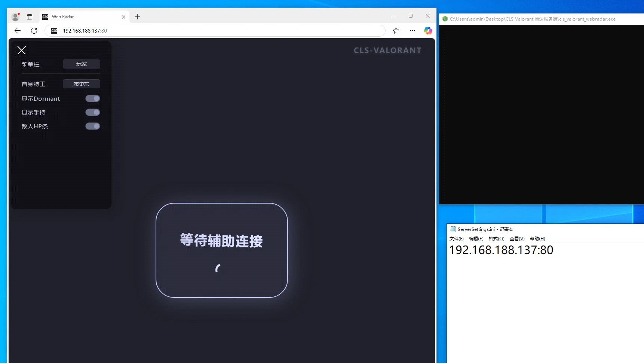Screen dimensions: 644x363
Task: Open 格式(O) menu in Notepad
Action: click(497, 239)
